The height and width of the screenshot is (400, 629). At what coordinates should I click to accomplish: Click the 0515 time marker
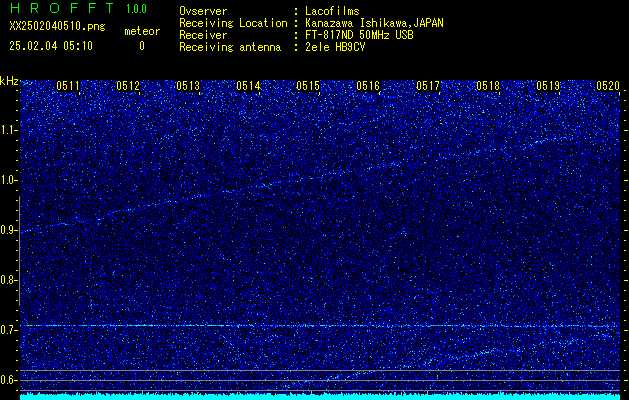308,86
